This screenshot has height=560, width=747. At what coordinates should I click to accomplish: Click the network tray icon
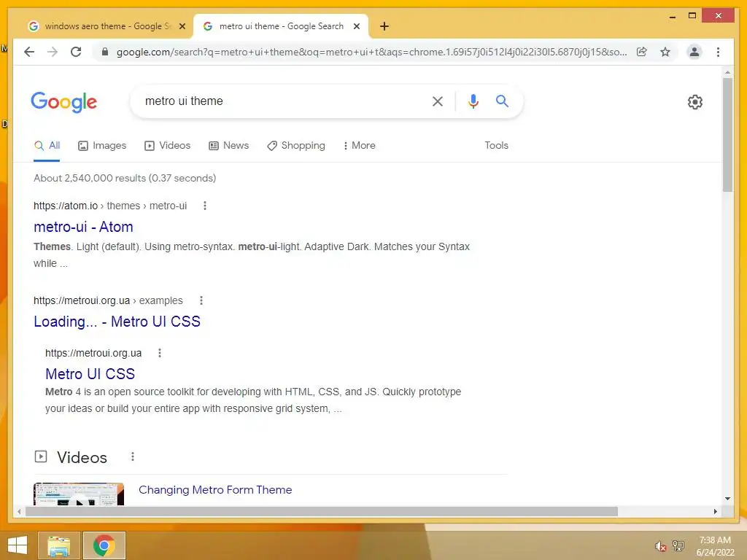click(x=678, y=546)
